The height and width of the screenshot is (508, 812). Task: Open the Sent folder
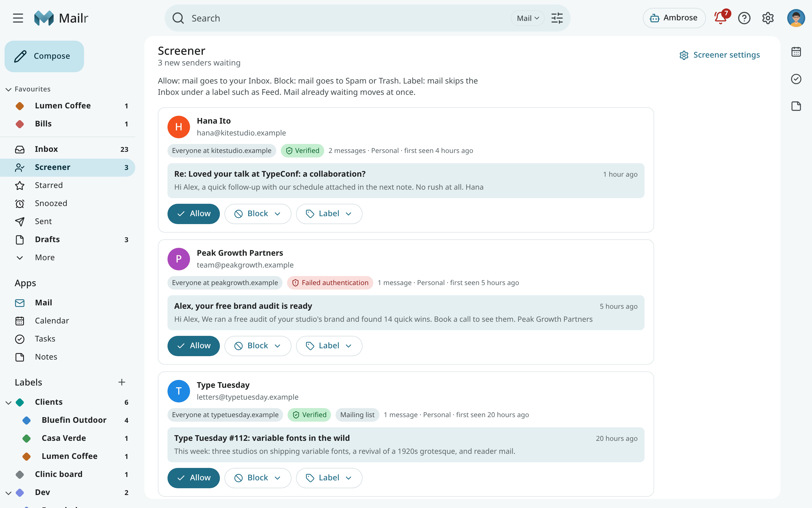click(x=67, y=222)
